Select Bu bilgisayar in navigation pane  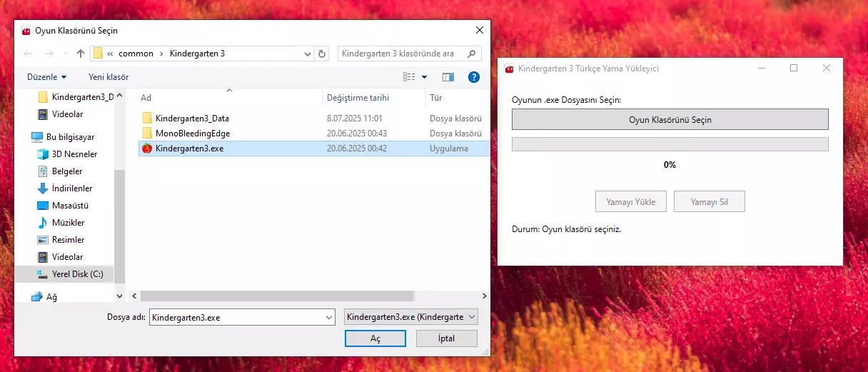[x=63, y=136]
